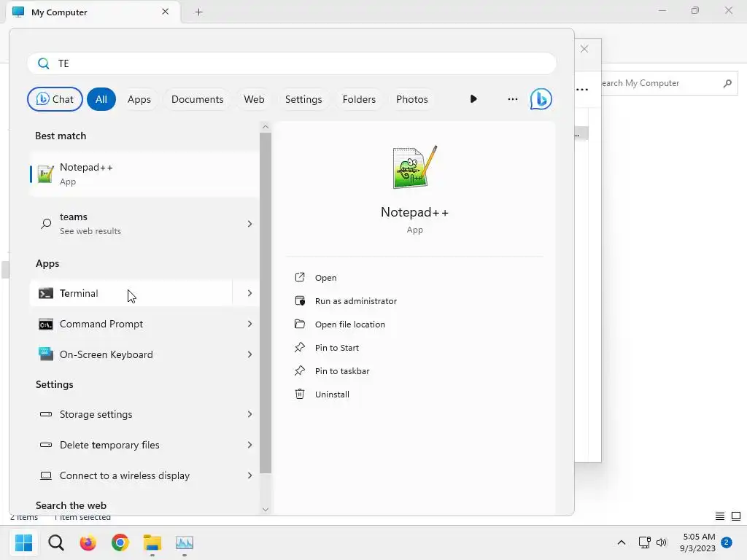Switch to details view icon in Explorer
Screen dimensions: 747x560
pos(720,516)
